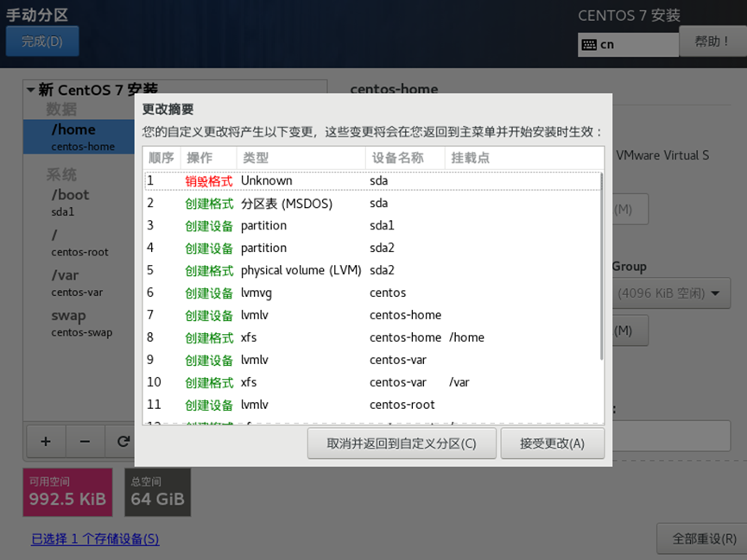The height and width of the screenshot is (560, 747).
Task: Select row 8 xfs centos-home /home
Action: (x=371, y=337)
